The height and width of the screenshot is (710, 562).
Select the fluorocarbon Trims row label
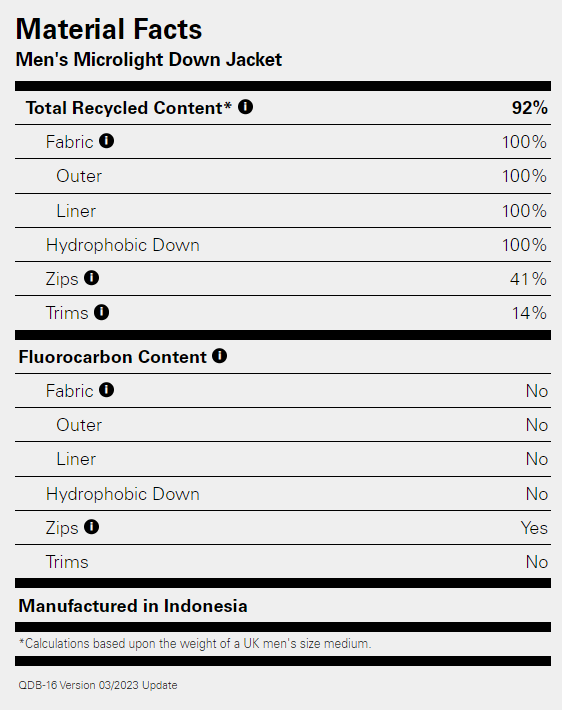[67, 562]
